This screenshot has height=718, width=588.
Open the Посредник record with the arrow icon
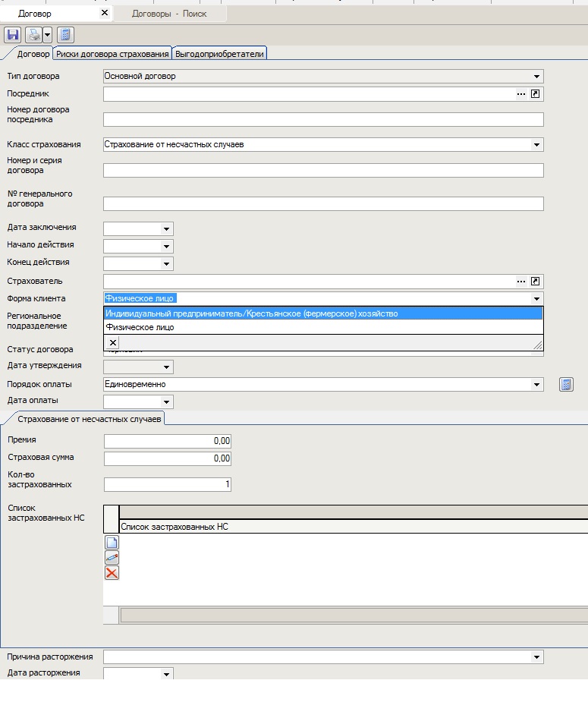click(536, 94)
